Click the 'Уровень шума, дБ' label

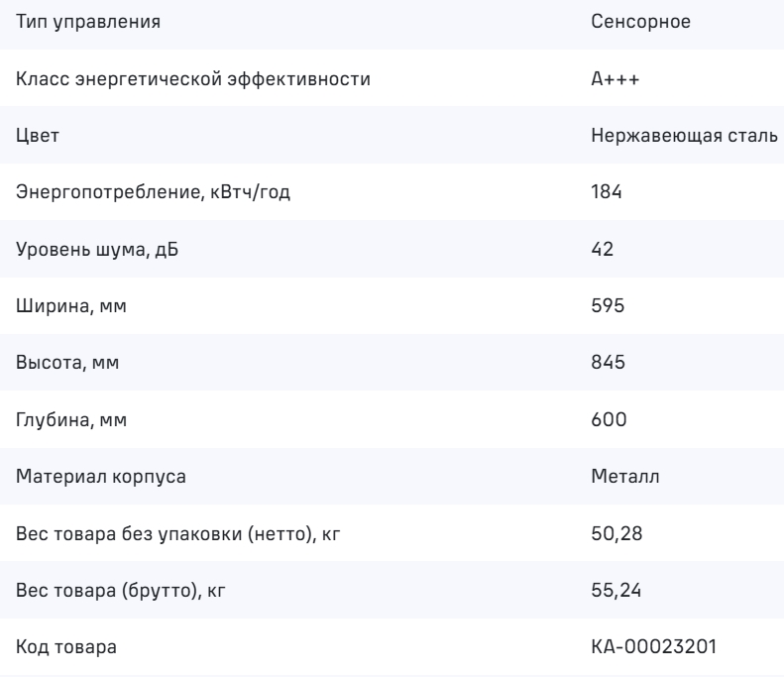click(x=98, y=249)
